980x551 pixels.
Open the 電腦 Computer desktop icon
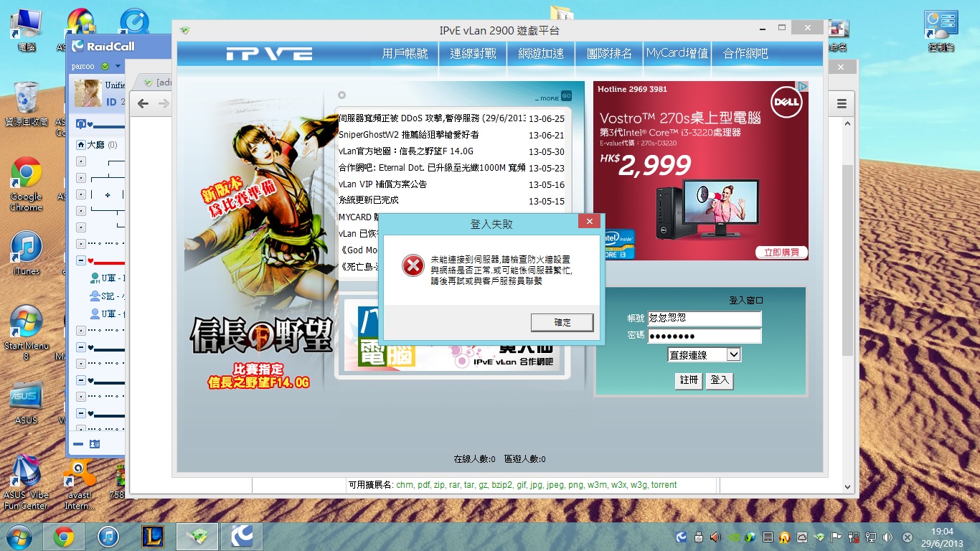coord(27,31)
